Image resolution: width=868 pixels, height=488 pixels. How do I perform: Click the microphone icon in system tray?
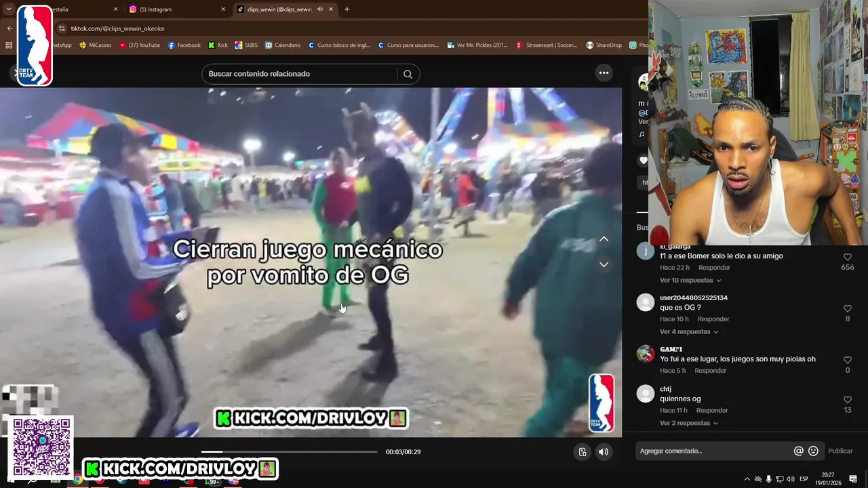coord(769,479)
